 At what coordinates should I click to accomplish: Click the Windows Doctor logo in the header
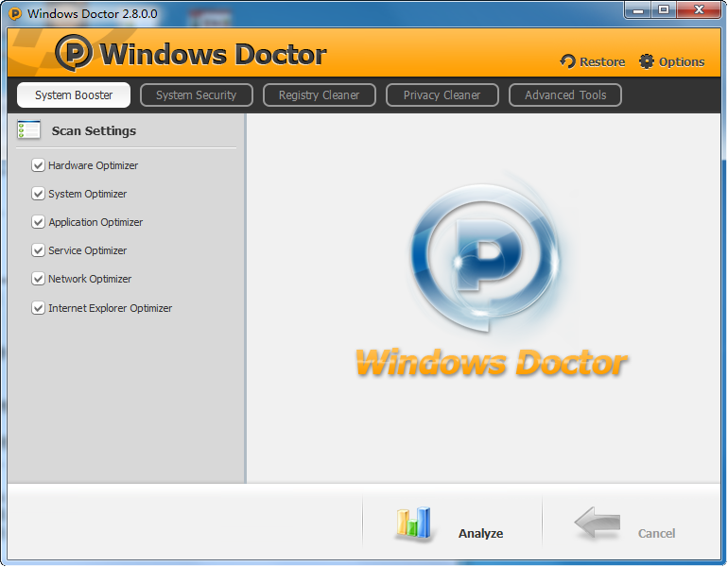click(74, 53)
